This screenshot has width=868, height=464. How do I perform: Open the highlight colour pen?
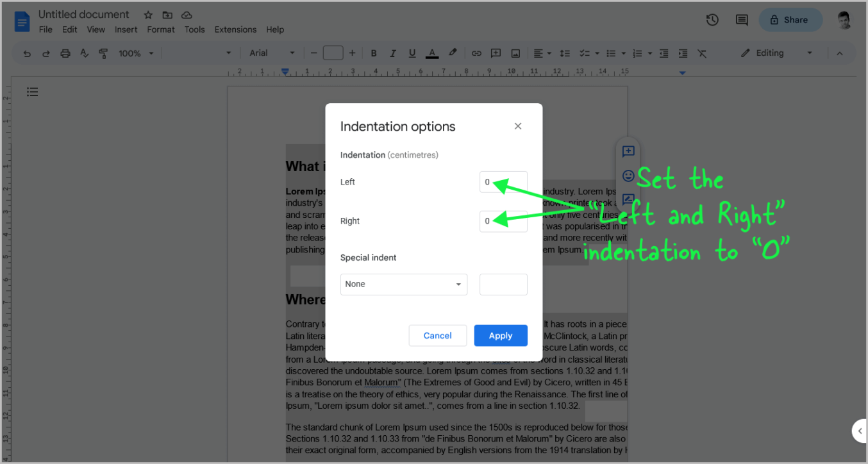[x=452, y=53]
